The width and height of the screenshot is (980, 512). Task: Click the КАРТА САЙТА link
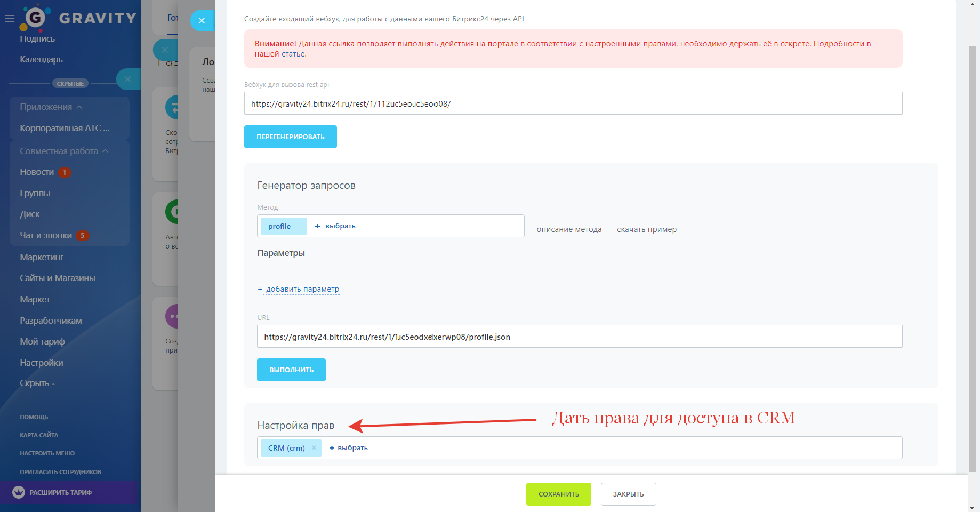point(39,435)
